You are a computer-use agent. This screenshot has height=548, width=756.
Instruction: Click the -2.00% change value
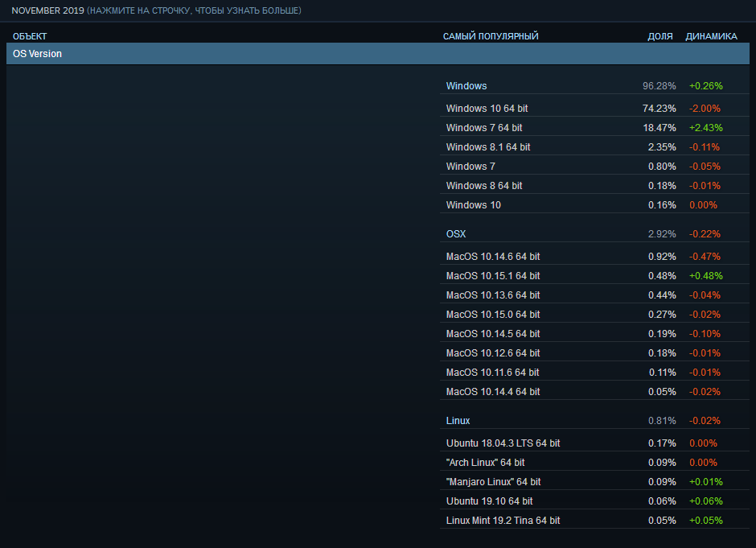click(705, 109)
